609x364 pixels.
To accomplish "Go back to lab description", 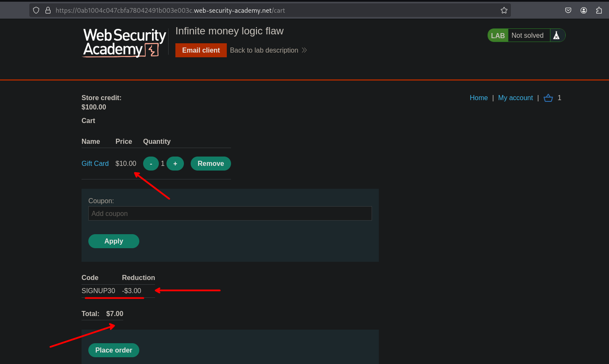I will pos(268,50).
